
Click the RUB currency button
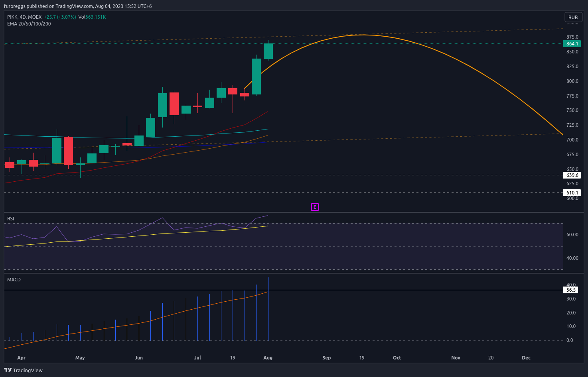[x=573, y=17]
